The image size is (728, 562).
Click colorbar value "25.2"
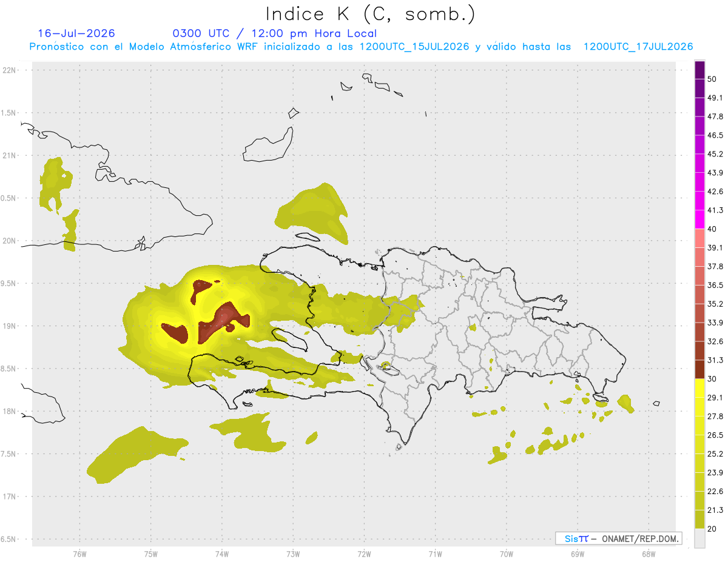tap(715, 454)
